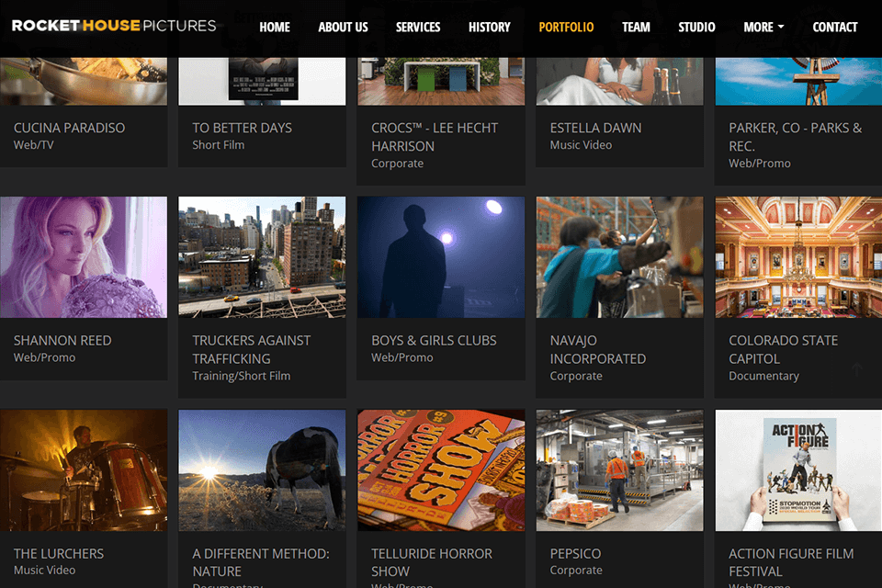Click "Music Video" under Estella Dawn
The height and width of the screenshot is (588, 882).
(x=581, y=145)
